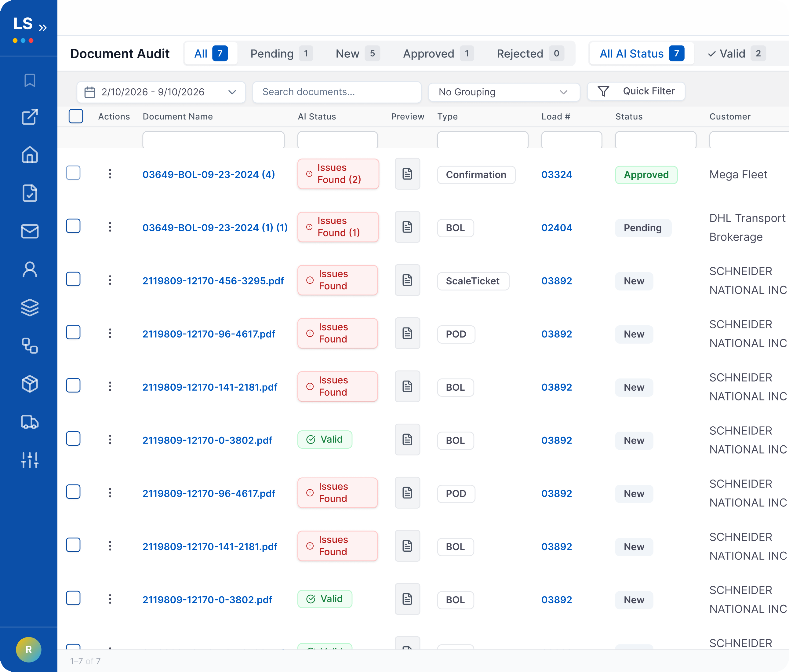Open the external link icon in the sidebar
Screen dimensions: 789x672
[x=30, y=117]
